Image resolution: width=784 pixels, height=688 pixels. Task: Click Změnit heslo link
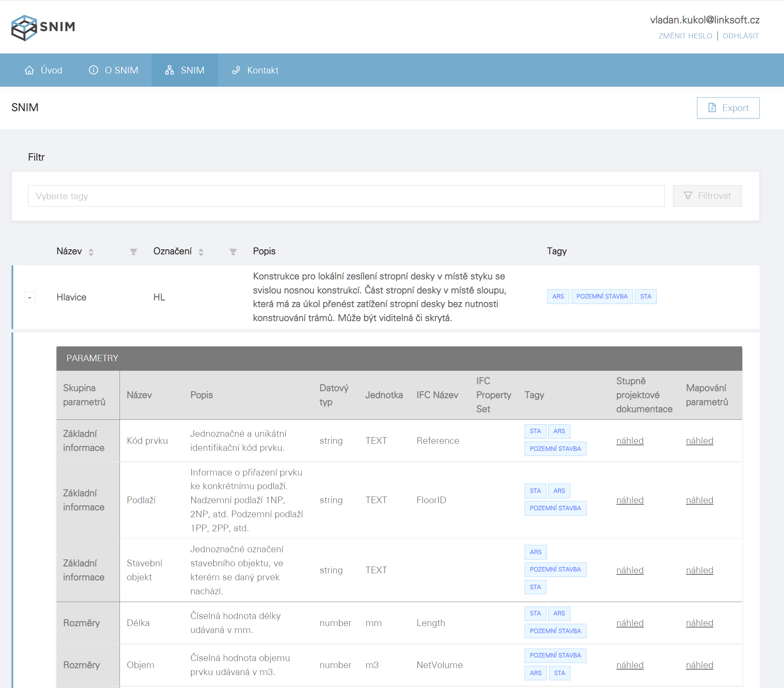point(685,36)
